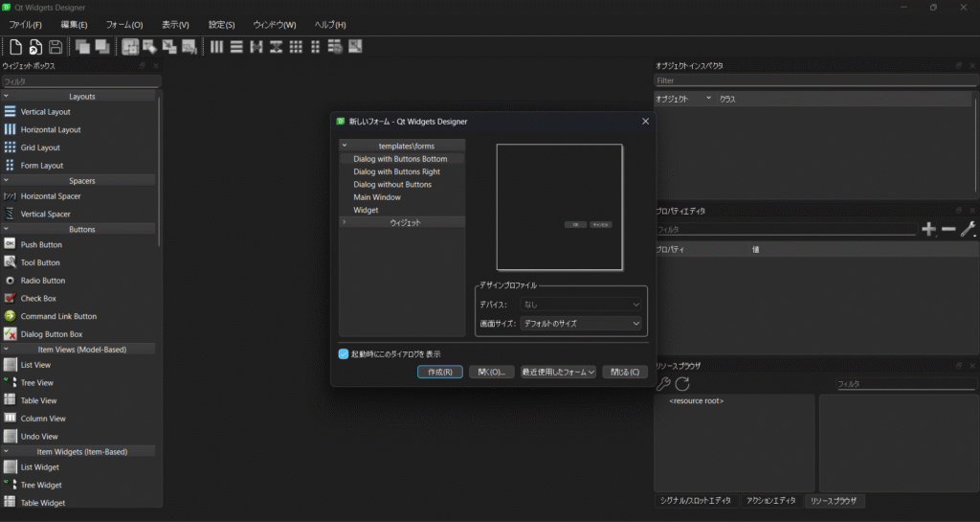
Task: Switch to the アクションエディタ tab
Action: point(769,500)
